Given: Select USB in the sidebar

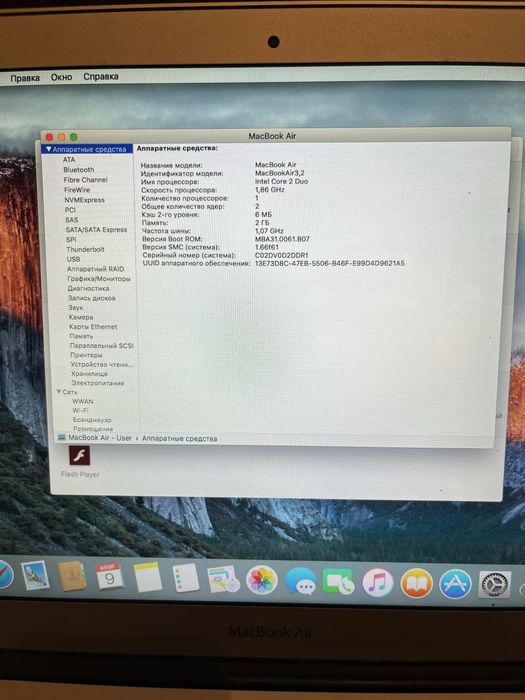Looking at the screenshot, I should [73, 259].
